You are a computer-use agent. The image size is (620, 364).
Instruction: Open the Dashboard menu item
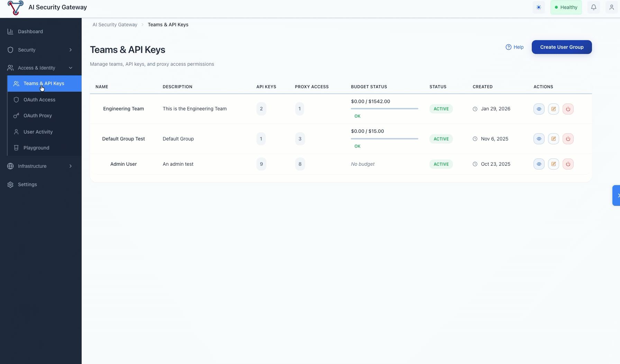tap(30, 31)
